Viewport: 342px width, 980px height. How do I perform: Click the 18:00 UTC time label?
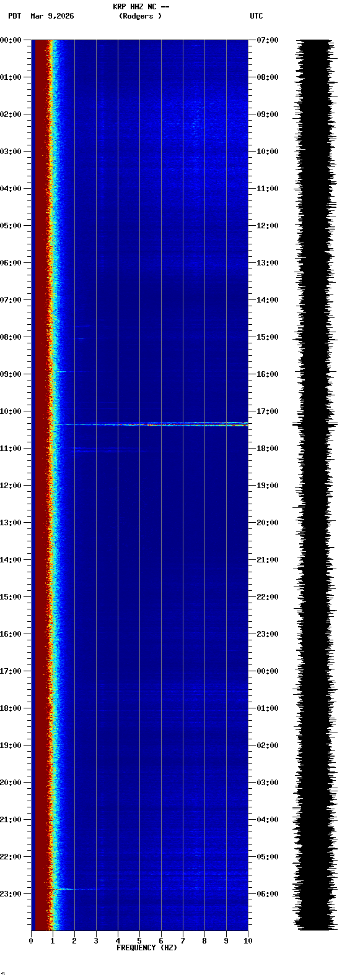268,449
